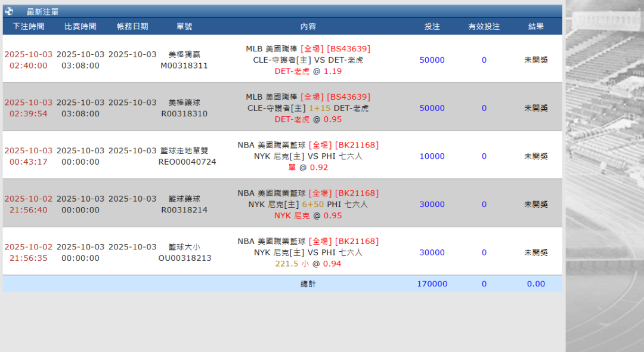Click the 170000 total bet amount

click(x=432, y=284)
